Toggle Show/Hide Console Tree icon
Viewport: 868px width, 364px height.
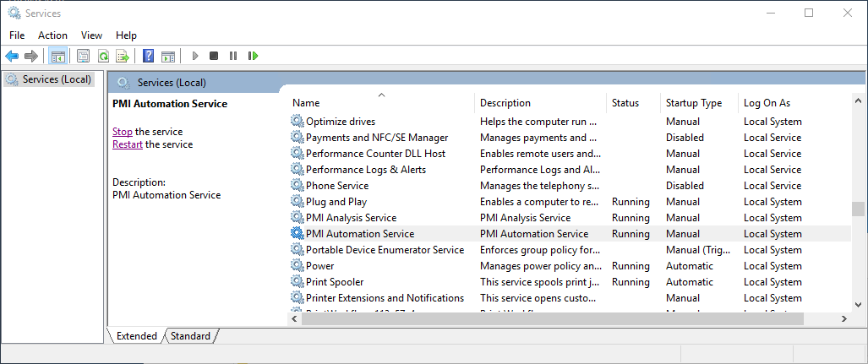pyautogui.click(x=57, y=56)
